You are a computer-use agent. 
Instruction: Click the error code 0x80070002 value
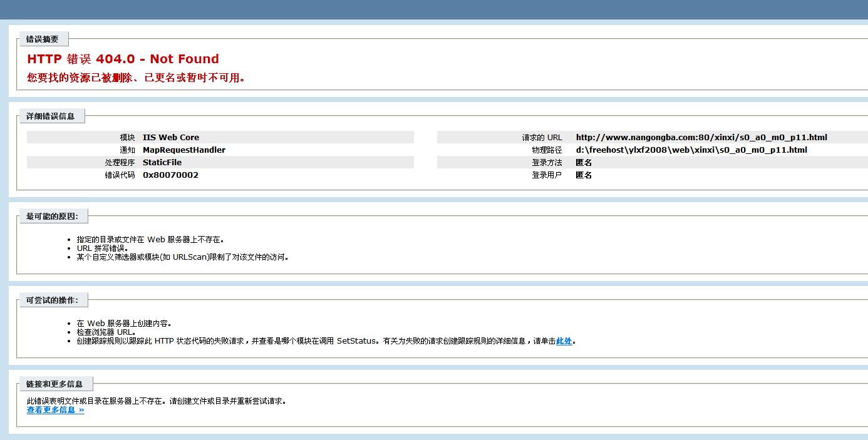click(x=170, y=175)
